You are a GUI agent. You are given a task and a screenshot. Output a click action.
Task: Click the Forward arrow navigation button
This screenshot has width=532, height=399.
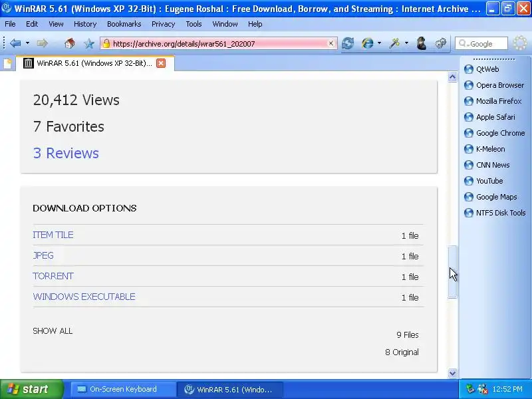click(x=42, y=43)
